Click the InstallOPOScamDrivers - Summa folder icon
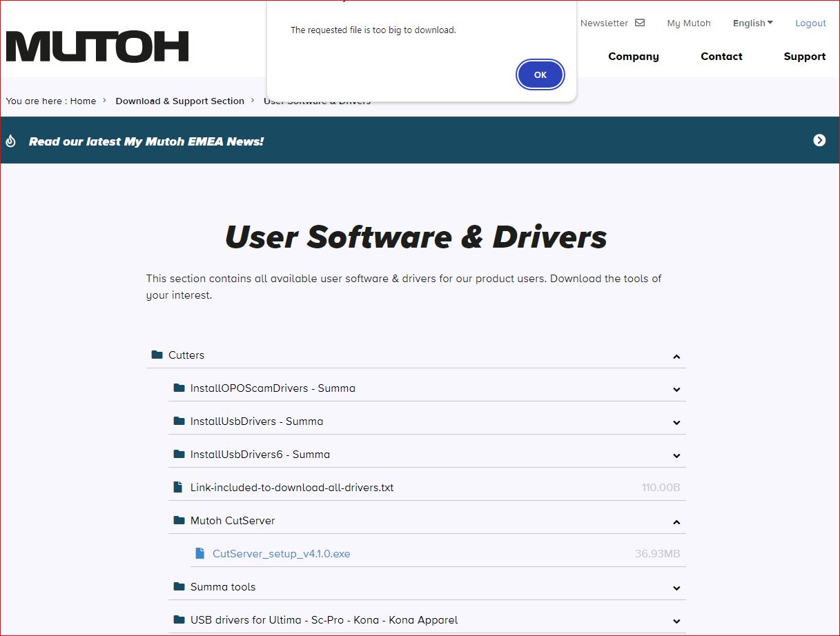 (179, 388)
